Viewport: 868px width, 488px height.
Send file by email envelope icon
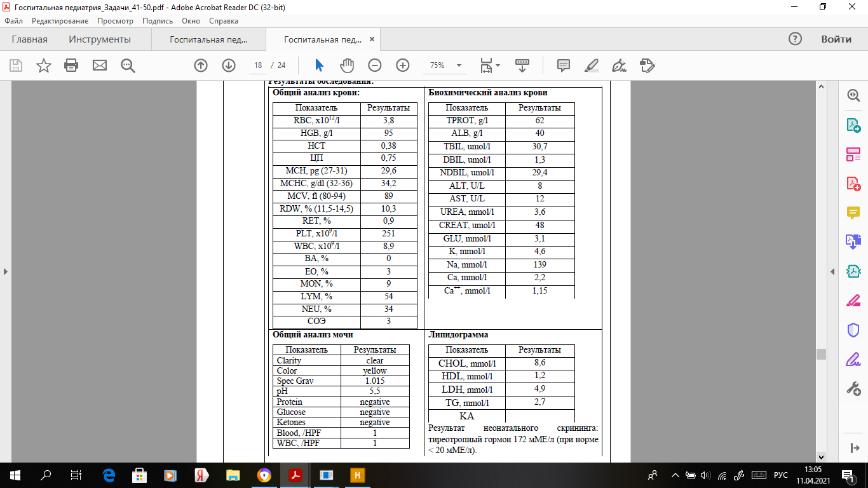pos(100,65)
